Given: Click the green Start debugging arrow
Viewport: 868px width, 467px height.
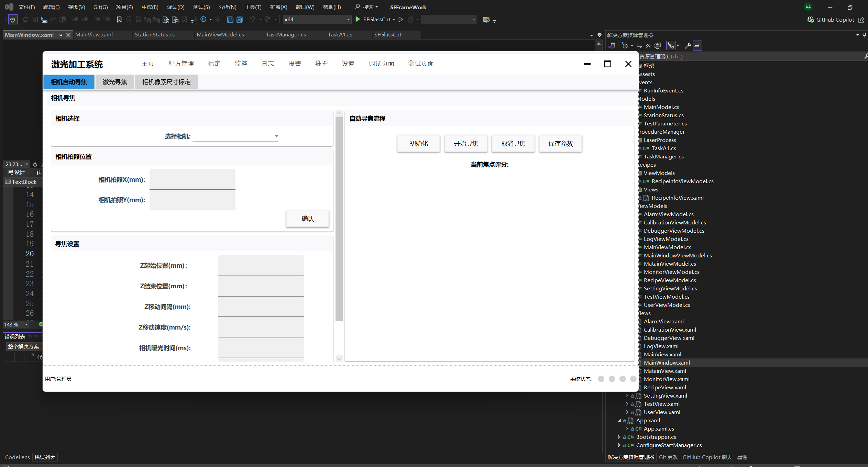Looking at the screenshot, I should coord(358,19).
